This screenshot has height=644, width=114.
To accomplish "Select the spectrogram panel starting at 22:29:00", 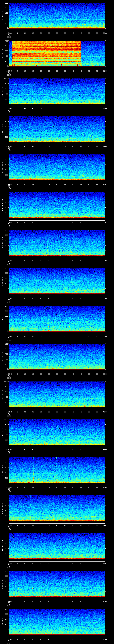I will 57,16.
